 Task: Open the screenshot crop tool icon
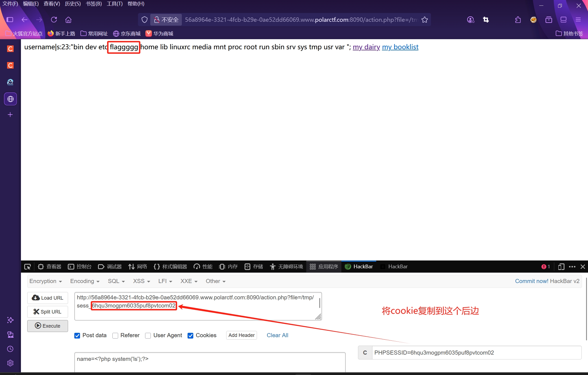pyautogui.click(x=486, y=20)
